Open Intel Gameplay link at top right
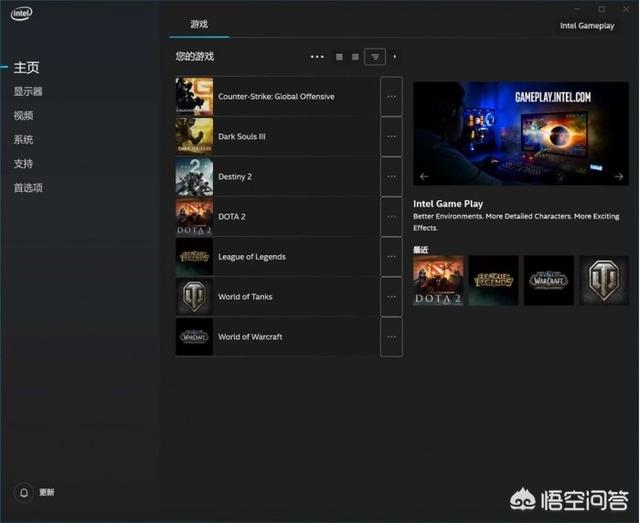 click(x=587, y=26)
